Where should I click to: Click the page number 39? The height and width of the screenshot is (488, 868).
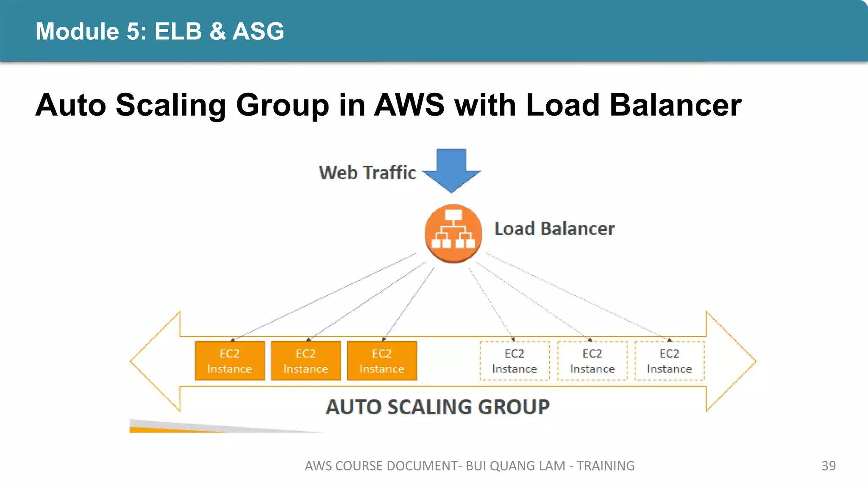[x=828, y=466]
